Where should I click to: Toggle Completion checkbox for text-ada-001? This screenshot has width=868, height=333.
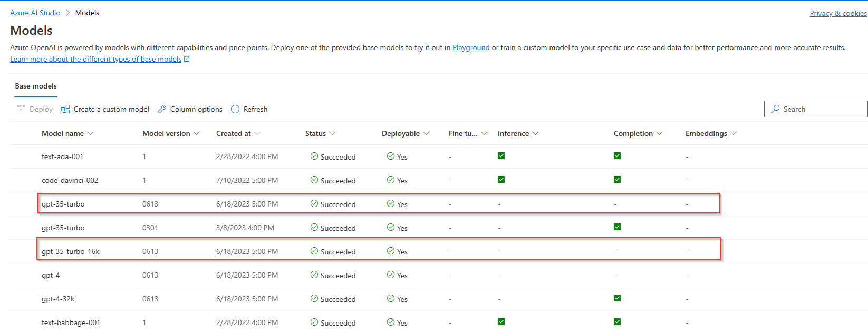618,156
